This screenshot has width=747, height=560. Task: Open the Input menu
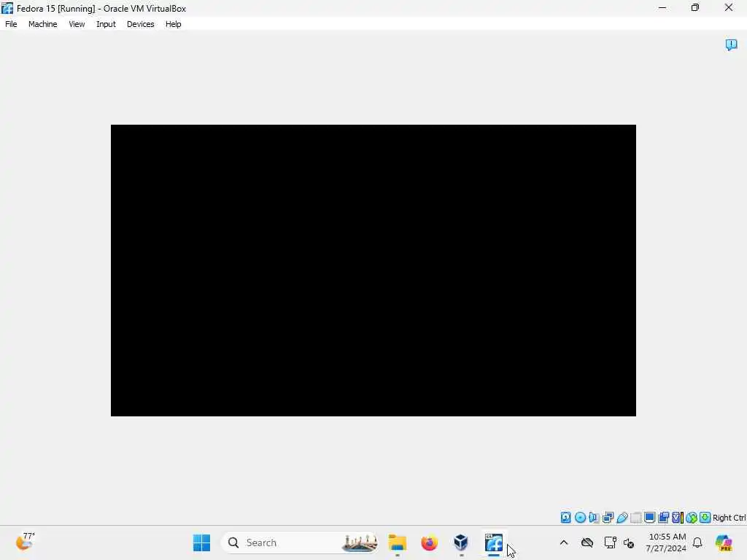coord(106,24)
